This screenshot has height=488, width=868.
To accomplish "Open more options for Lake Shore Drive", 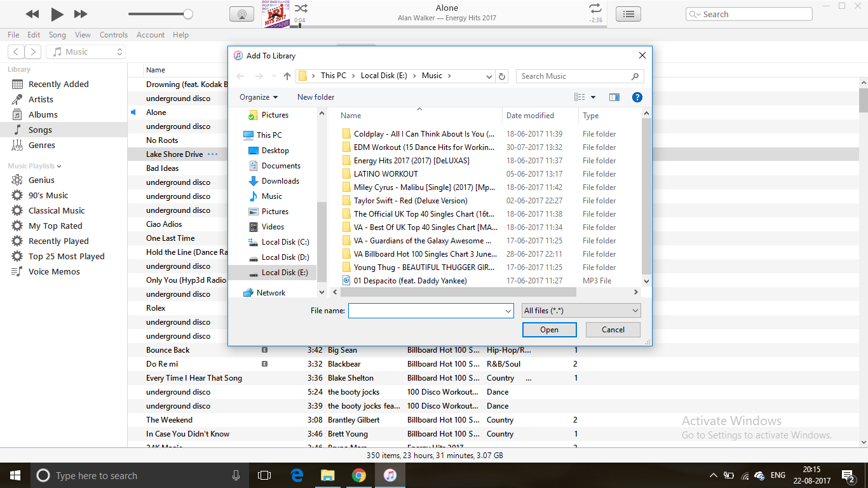I will pos(212,154).
